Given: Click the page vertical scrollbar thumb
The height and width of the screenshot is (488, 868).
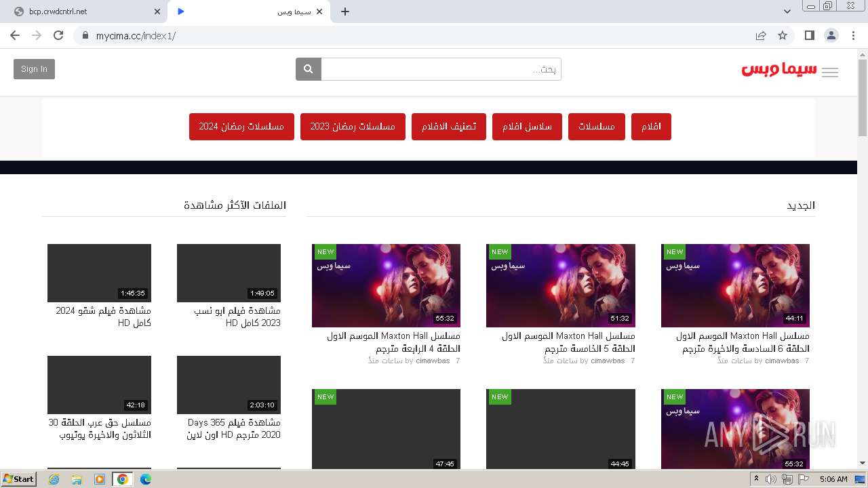Looking at the screenshot, I should [x=863, y=98].
